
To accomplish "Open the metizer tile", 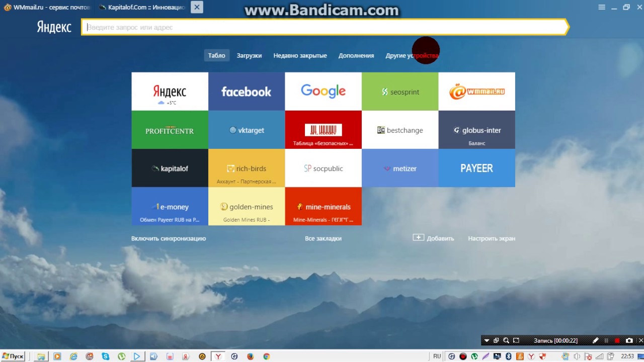I will (400, 168).
